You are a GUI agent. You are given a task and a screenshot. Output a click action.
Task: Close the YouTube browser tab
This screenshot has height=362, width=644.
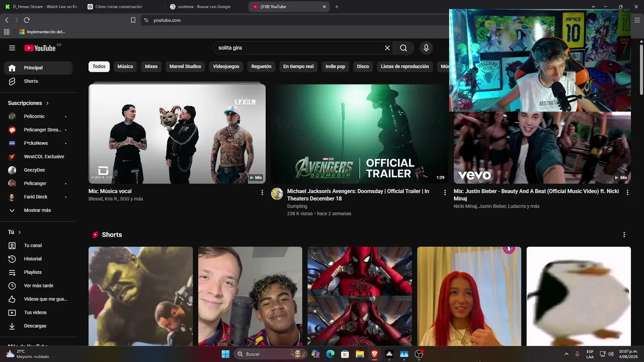[325, 7]
